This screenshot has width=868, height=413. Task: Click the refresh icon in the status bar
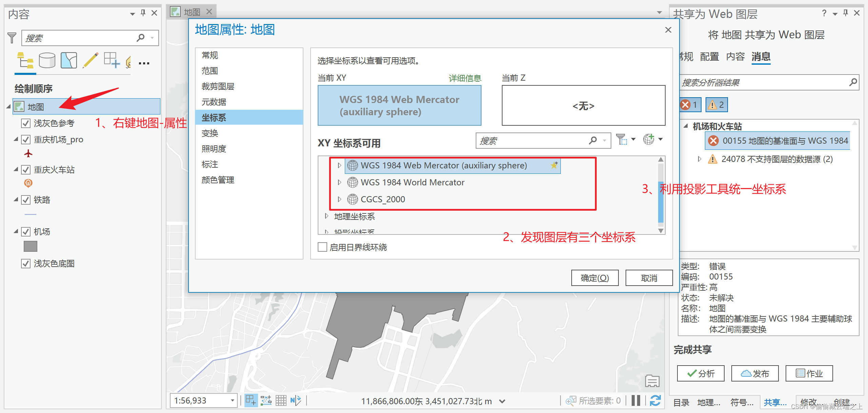coord(655,400)
